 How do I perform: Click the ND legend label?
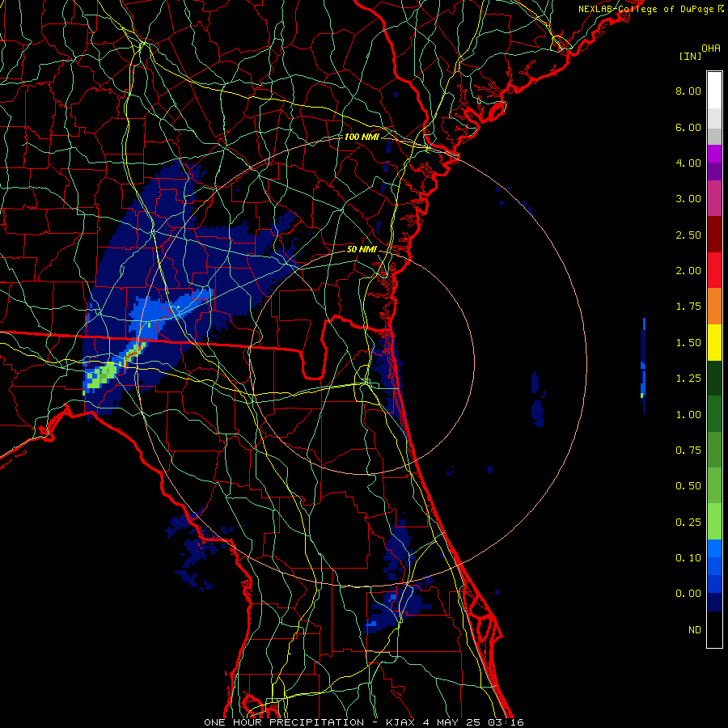(695, 630)
